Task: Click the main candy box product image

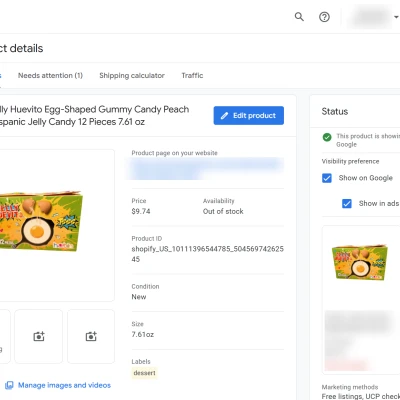Action: 40,222
